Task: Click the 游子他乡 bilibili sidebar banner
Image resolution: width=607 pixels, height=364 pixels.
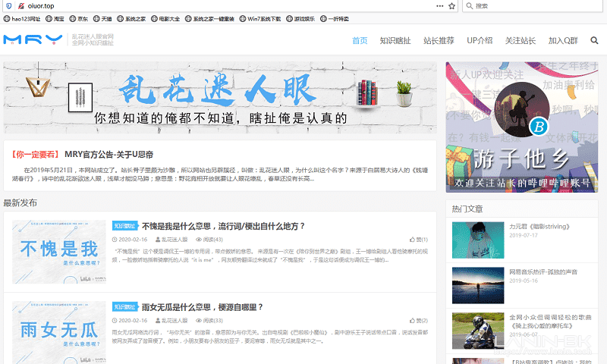Action: click(522, 127)
